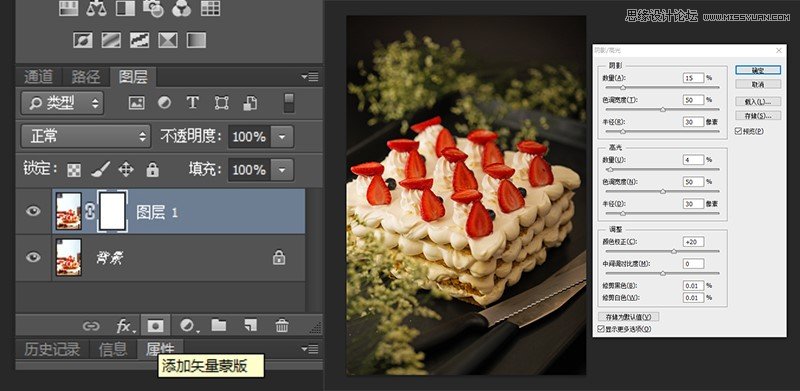800x391 pixels.
Task: Switch to the 历史记录 tab
Action: 52,349
